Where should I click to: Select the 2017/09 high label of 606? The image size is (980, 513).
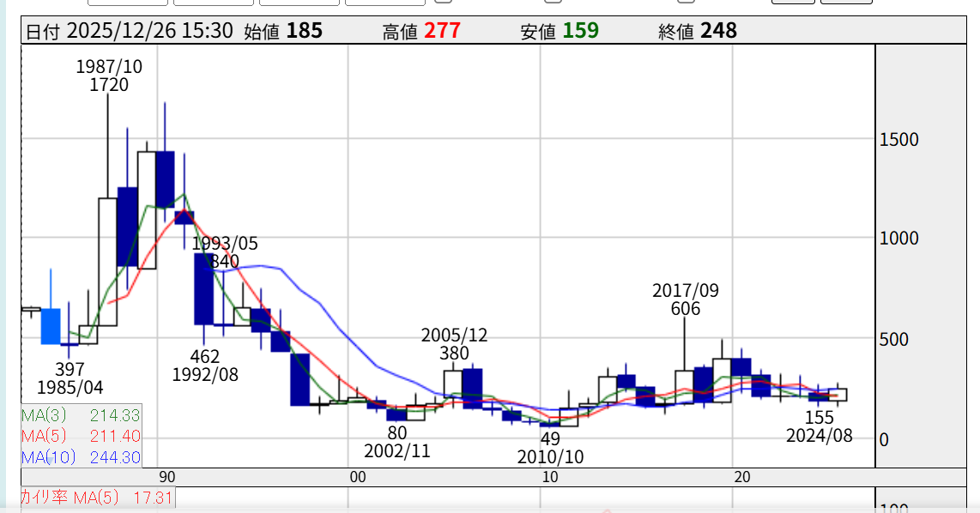point(685,300)
